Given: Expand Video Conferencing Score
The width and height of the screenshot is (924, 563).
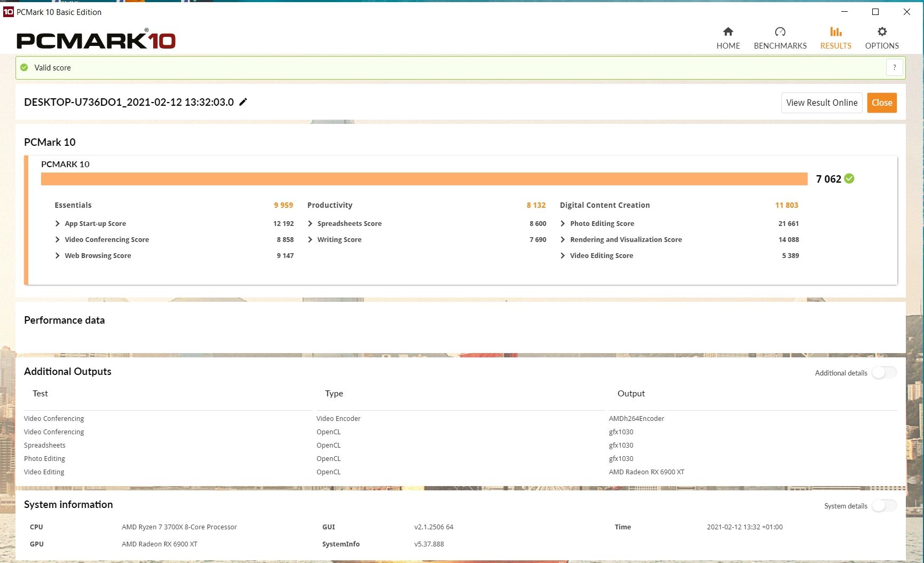Looking at the screenshot, I should tap(57, 239).
